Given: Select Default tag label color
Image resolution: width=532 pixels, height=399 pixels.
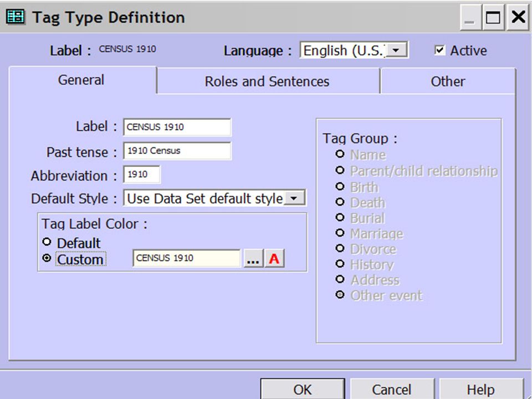Looking at the screenshot, I should 47,242.
